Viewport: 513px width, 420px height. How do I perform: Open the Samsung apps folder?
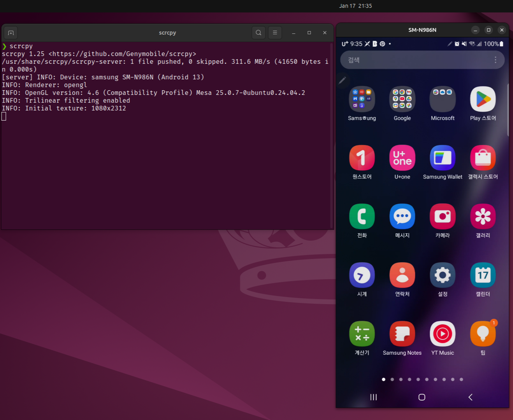tap(362, 99)
